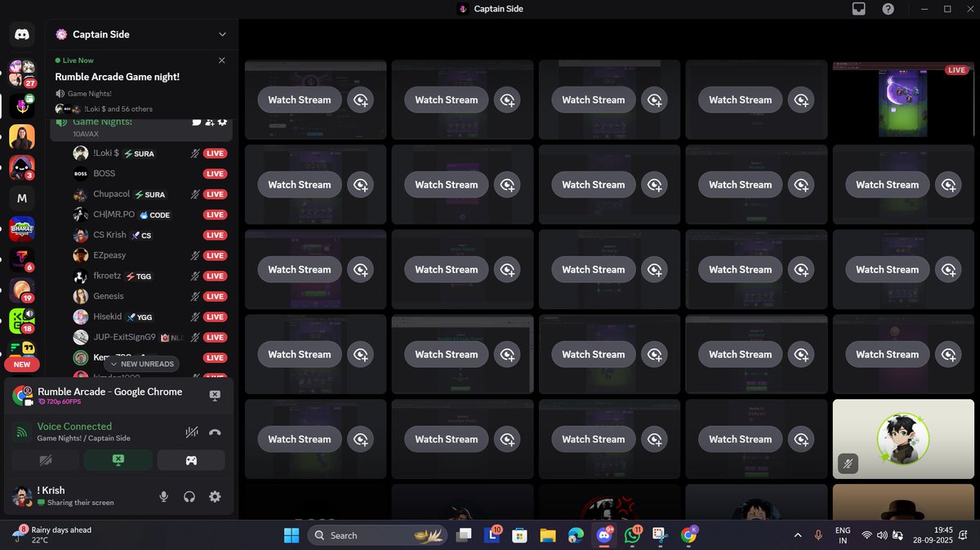Screen dimensions: 980x550
Task: Open the server labeled M
Action: click(x=22, y=198)
